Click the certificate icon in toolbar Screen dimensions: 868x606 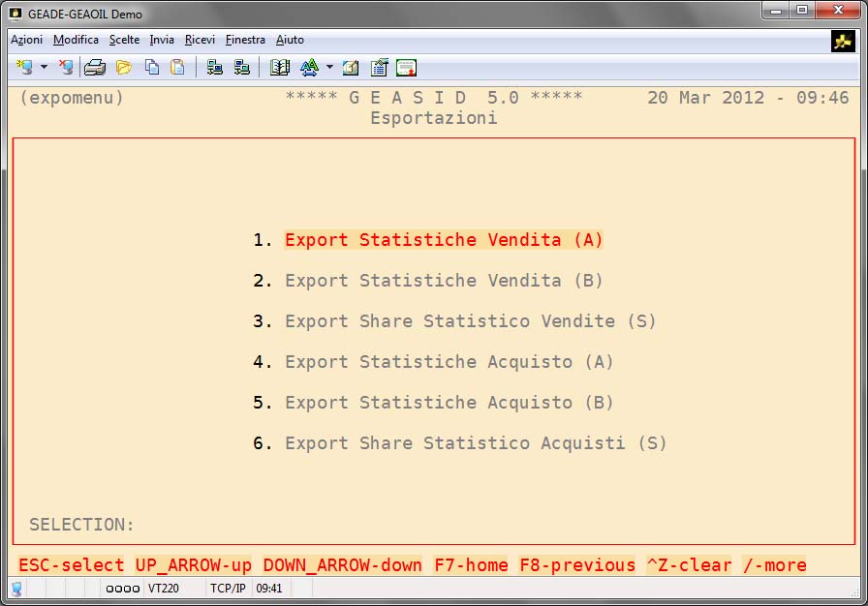pyautogui.click(x=406, y=67)
